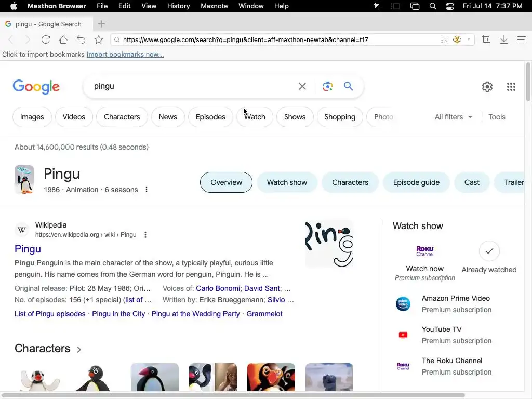Click the extension icon in address bar
This screenshot has height=399, width=532.
457,39
